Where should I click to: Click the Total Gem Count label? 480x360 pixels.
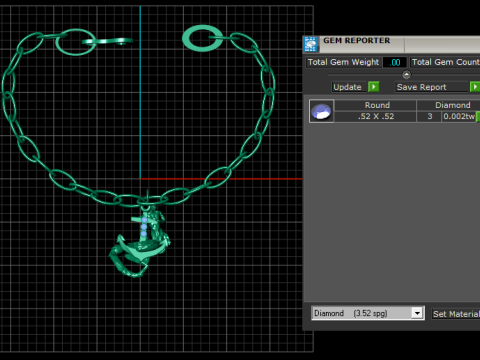[445, 62]
